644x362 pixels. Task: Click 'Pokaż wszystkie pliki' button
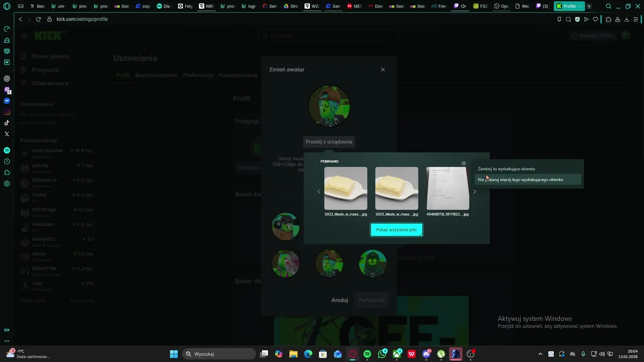(396, 230)
